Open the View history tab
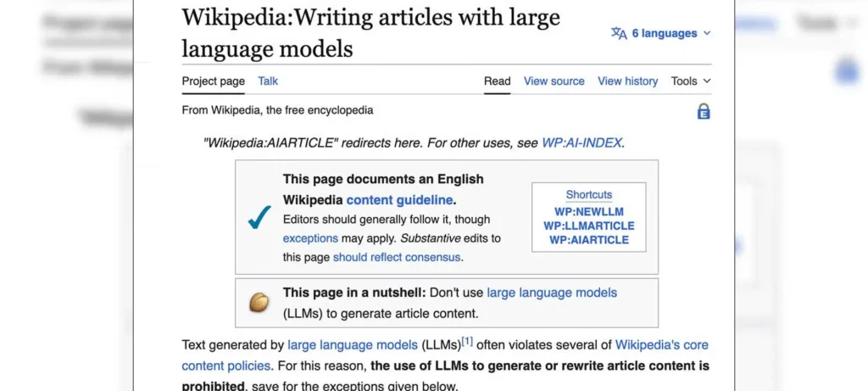868x391 pixels. coord(627,81)
